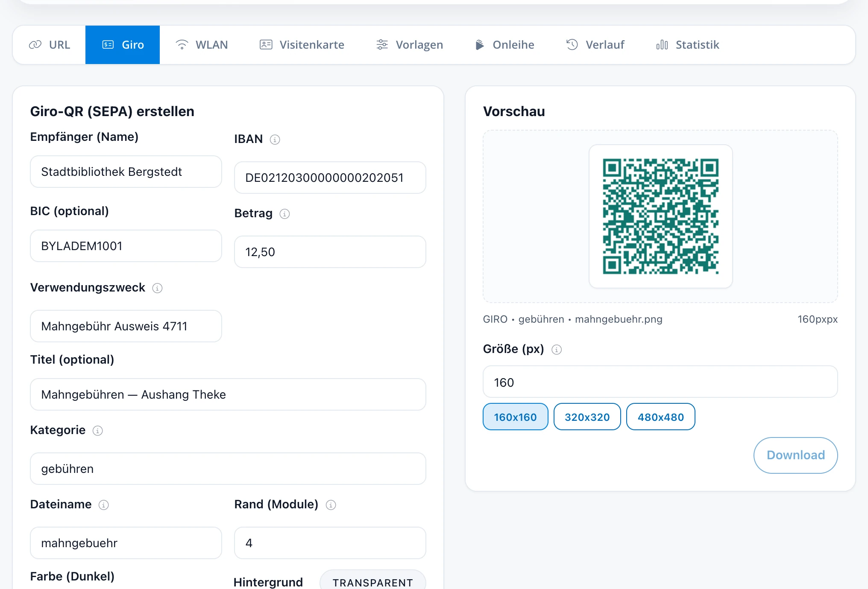The image size is (868, 589).
Task: Click the Betrag field showing 12,50
Action: 330,252
